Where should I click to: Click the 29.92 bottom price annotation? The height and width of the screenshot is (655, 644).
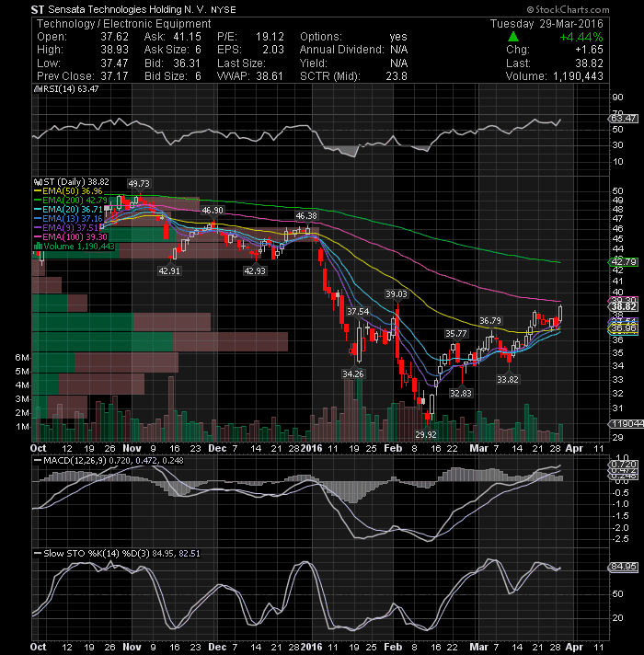coord(426,435)
